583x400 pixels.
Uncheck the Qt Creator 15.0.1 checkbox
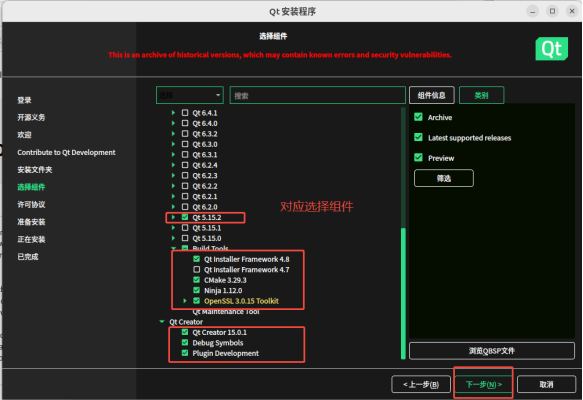[x=185, y=332]
